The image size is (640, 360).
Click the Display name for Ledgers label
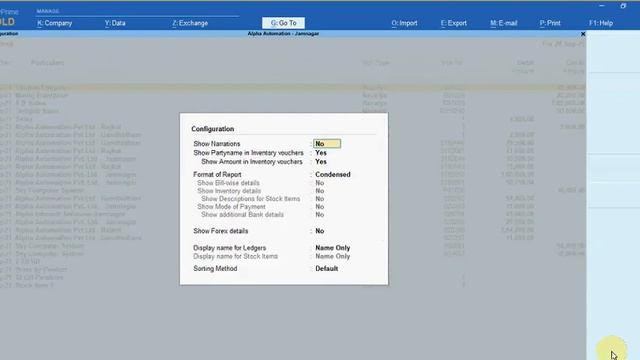click(x=229, y=248)
